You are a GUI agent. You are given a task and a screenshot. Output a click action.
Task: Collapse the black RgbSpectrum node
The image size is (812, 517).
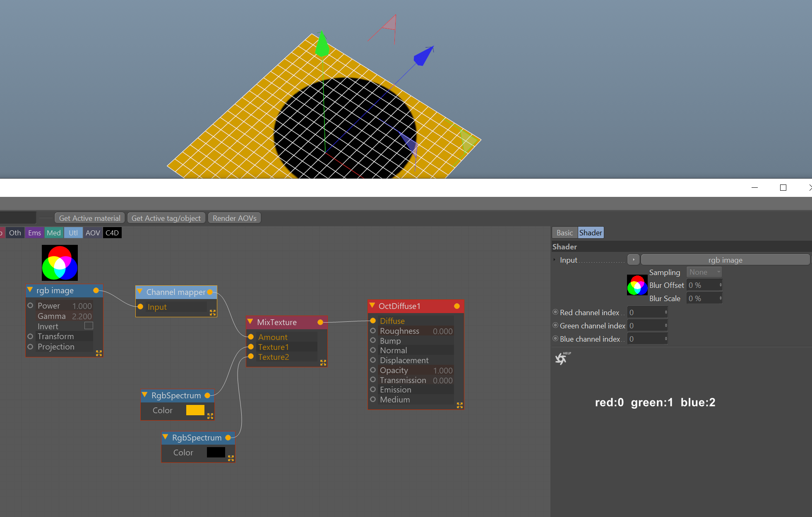165,437
